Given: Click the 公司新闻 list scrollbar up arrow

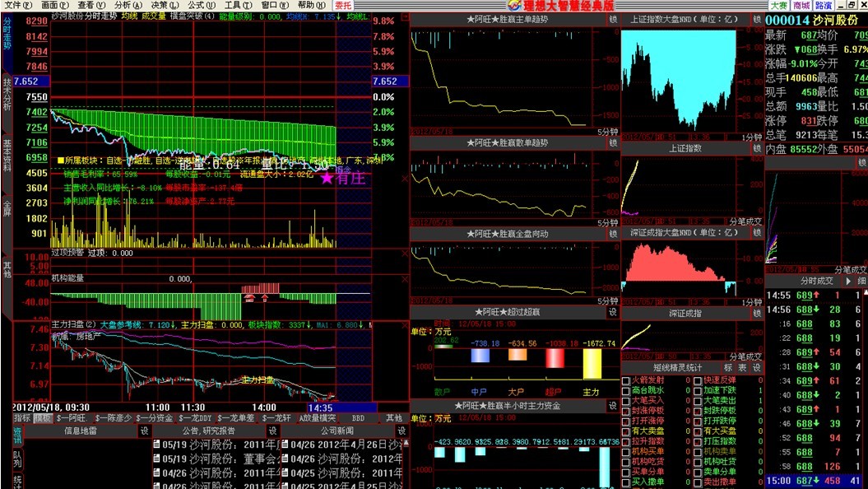Looking at the screenshot, I should (406, 443).
